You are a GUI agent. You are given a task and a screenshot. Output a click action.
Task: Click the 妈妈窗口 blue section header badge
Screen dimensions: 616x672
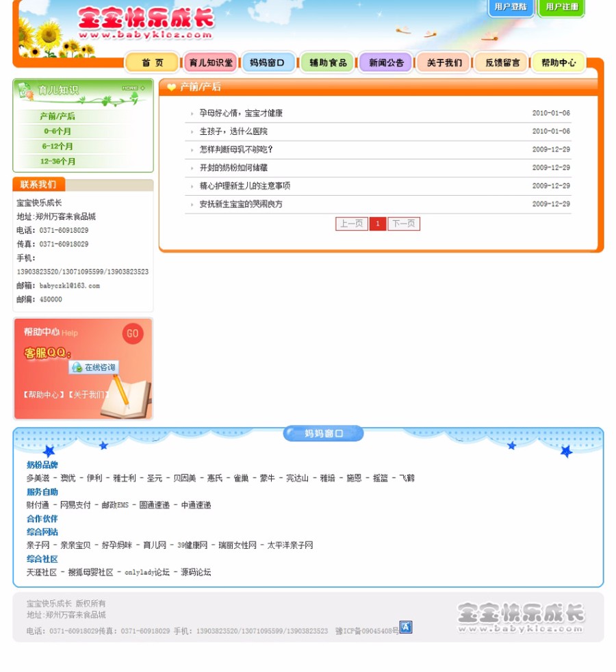click(323, 433)
